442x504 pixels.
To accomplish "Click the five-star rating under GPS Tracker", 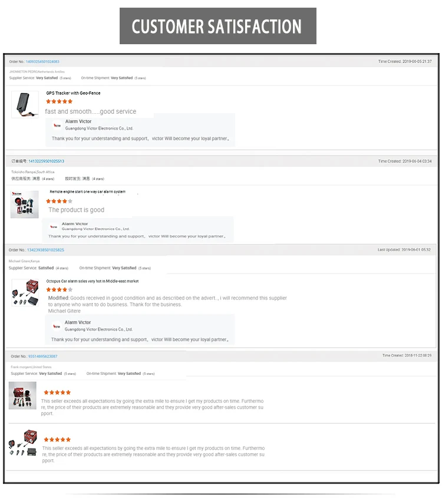I will (x=59, y=101).
